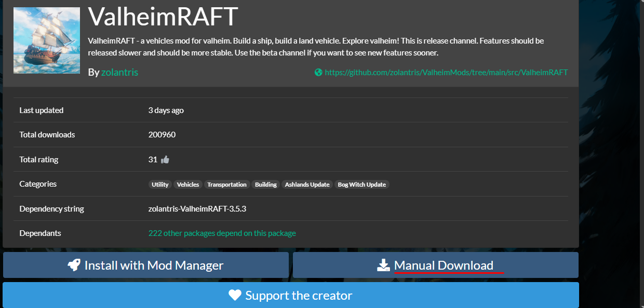The width and height of the screenshot is (644, 308).
Task: Click the Manual Download button
Action: click(x=436, y=265)
